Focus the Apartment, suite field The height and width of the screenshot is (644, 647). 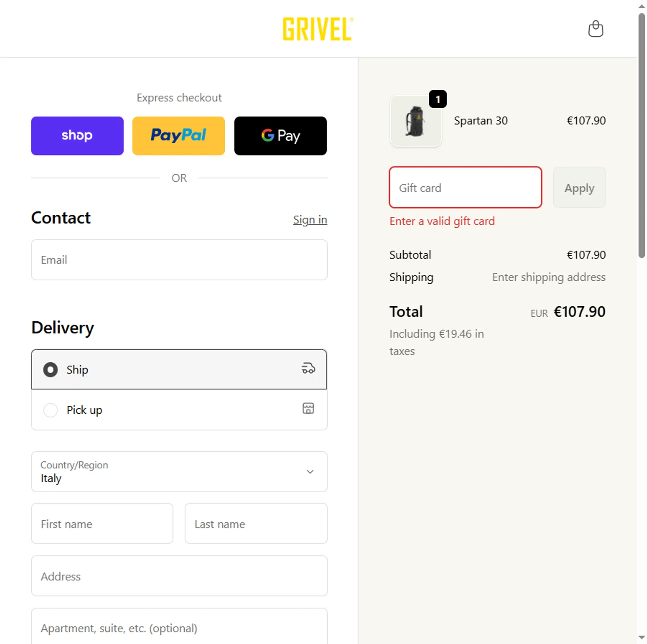[179, 626]
